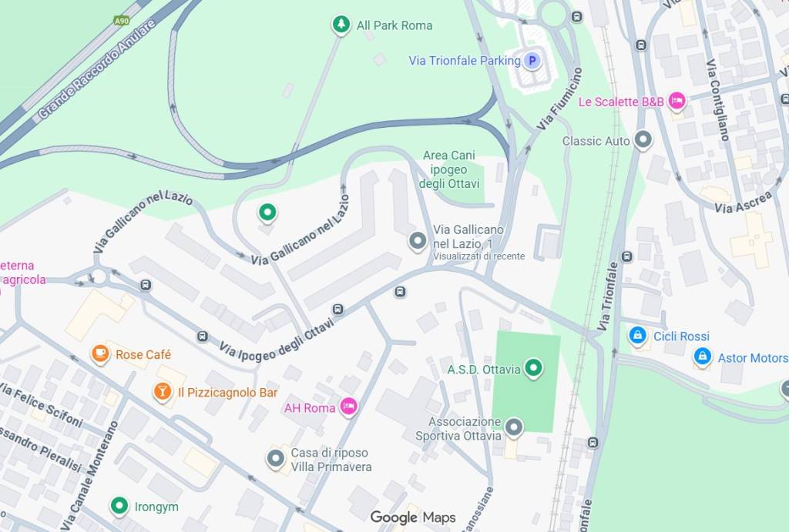Open the Casa di riposo Villa Primavera marker

[276, 459]
